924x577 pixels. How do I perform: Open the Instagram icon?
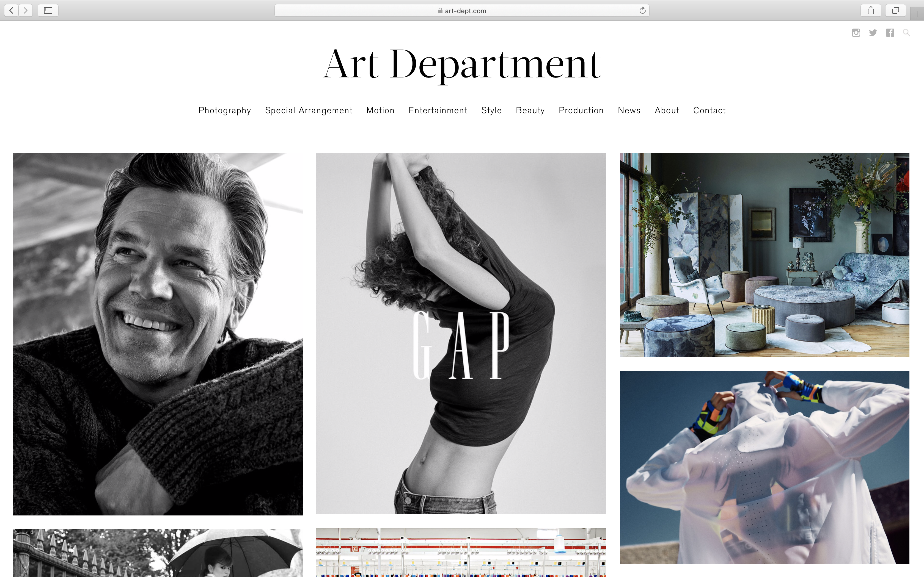pos(856,33)
